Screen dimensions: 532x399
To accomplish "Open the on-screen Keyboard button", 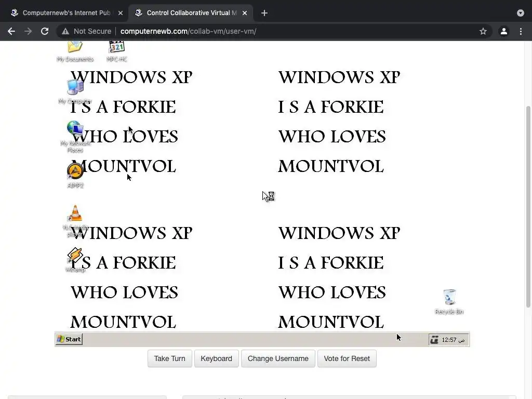I will pos(217,358).
